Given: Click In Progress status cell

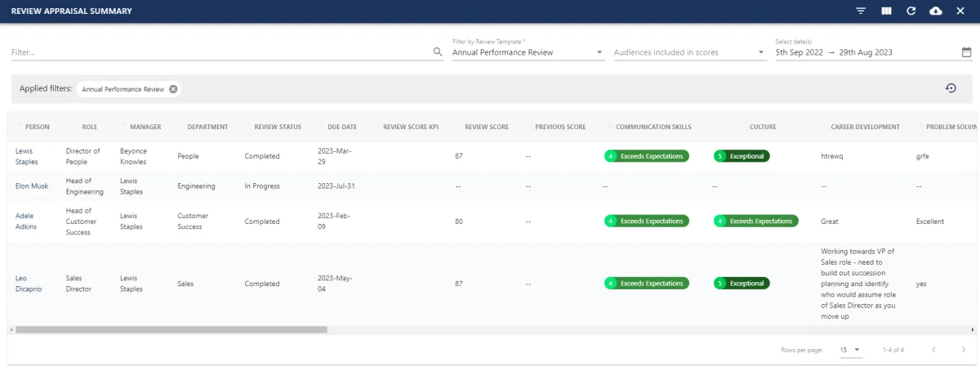Looking at the screenshot, I should point(262,186).
